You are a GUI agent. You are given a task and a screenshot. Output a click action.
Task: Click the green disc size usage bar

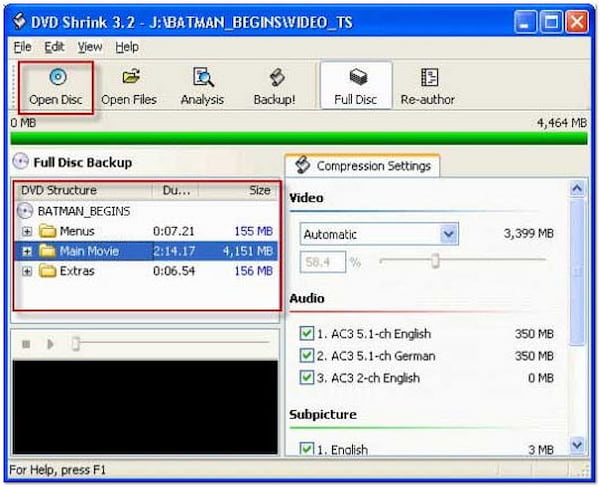pos(299,138)
